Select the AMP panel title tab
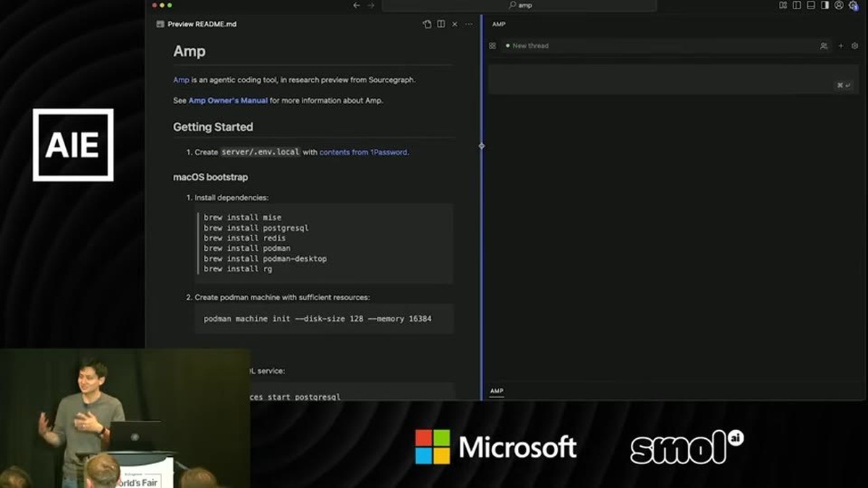Screen dimensions: 868x488 pyautogui.click(x=499, y=24)
